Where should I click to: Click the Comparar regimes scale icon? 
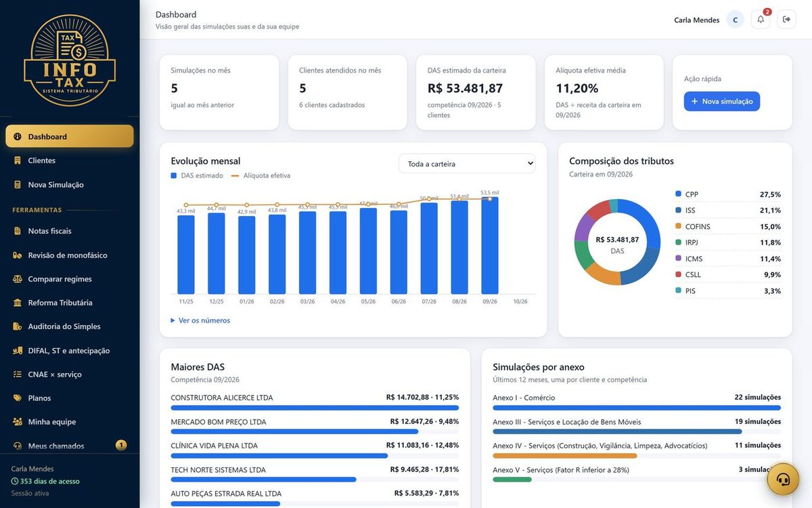coord(18,279)
